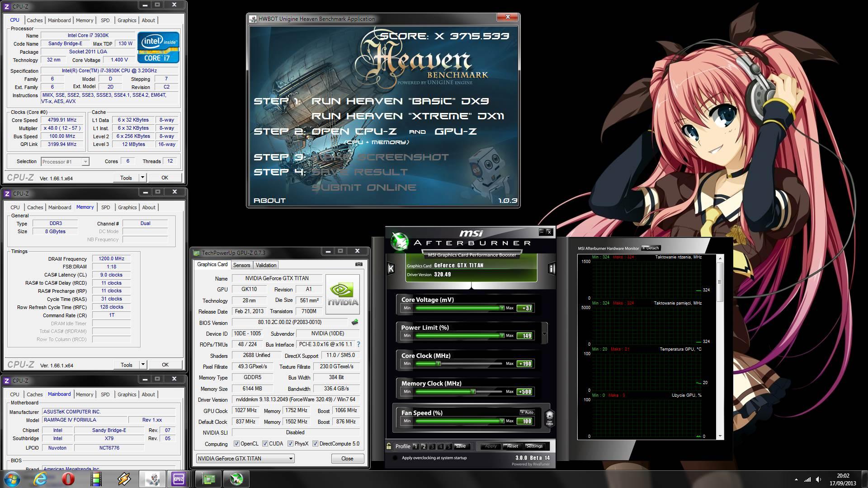Select Afterburner profile slot 3
The image size is (868, 488).
(432, 446)
